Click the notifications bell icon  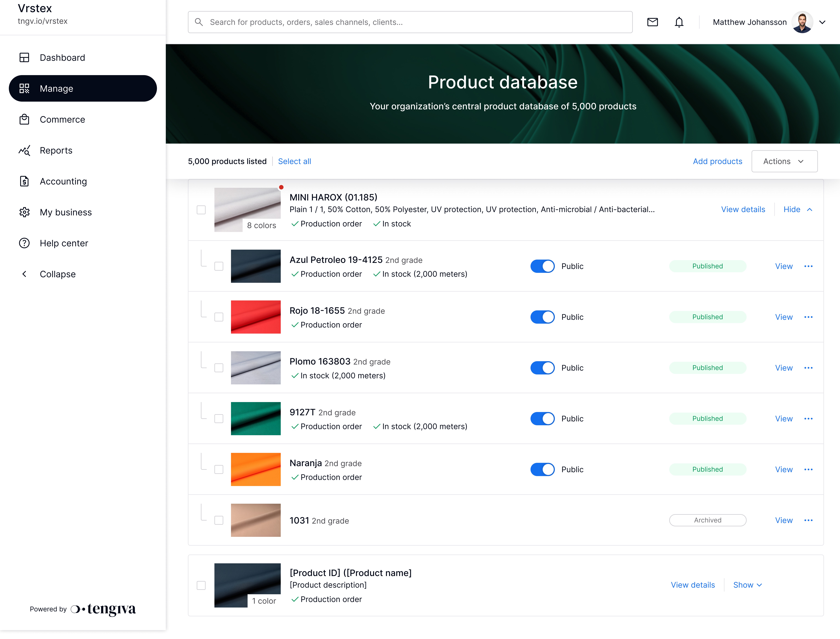tap(679, 22)
